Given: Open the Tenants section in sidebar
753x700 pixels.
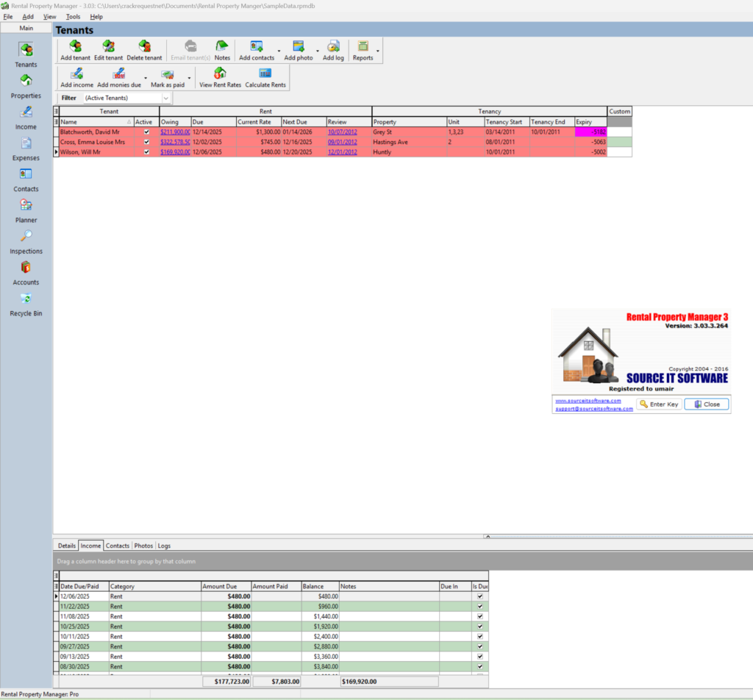Looking at the screenshot, I should (x=26, y=54).
